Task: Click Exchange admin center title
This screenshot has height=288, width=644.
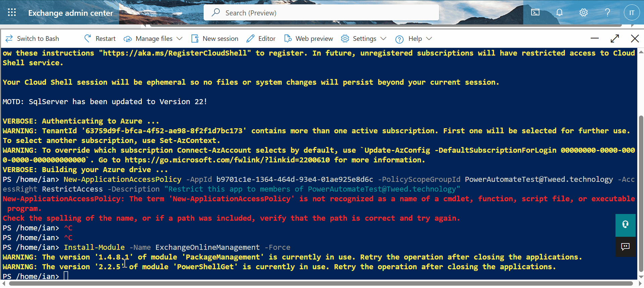Action: pos(70,13)
